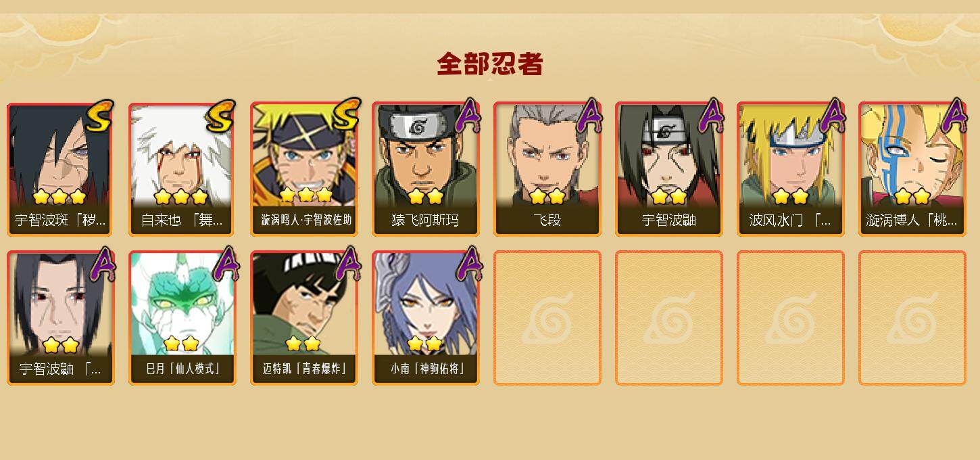980x460 pixels.
Task: Select the 飞段 ninja card
Action: 547,169
